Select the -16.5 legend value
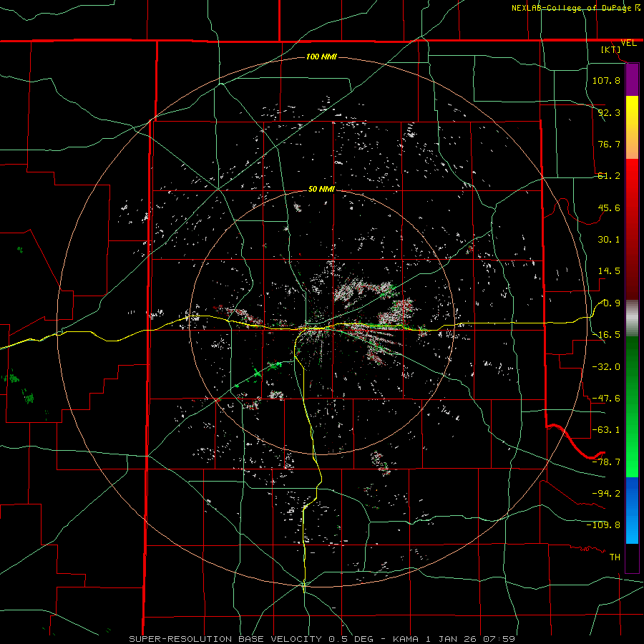Image resolution: width=644 pixels, height=644 pixels. point(606,335)
